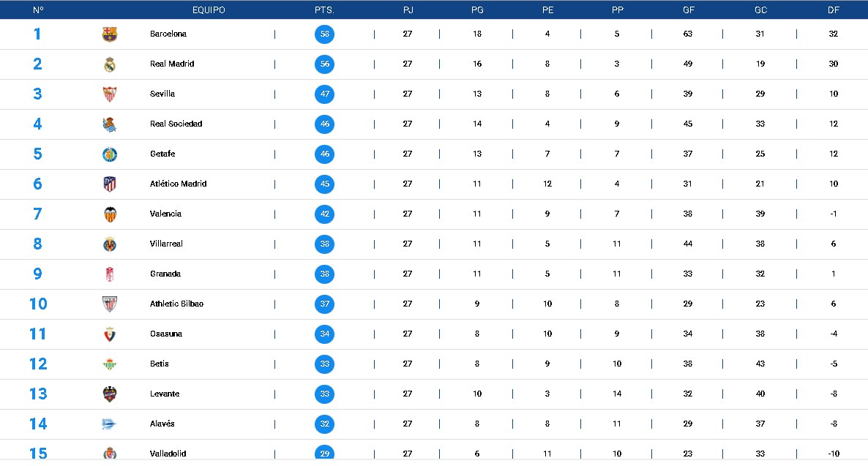Click Barcelona's 58 points badge
Screen dimensions: 868x466
coord(325,34)
